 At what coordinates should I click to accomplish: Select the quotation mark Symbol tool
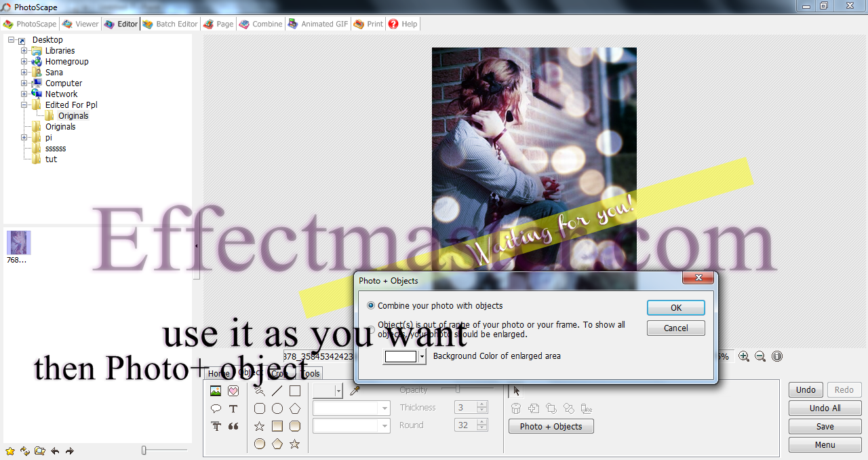tap(233, 426)
